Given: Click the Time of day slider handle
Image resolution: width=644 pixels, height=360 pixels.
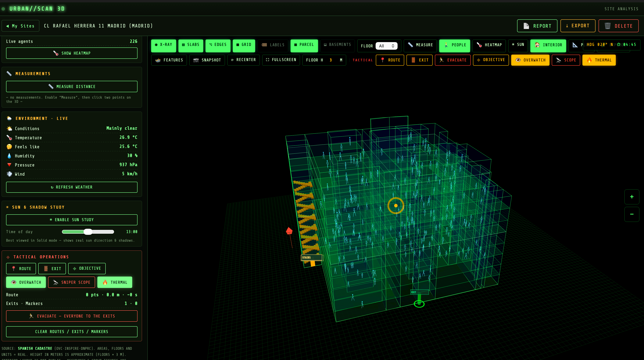Looking at the screenshot, I should pos(88,232).
